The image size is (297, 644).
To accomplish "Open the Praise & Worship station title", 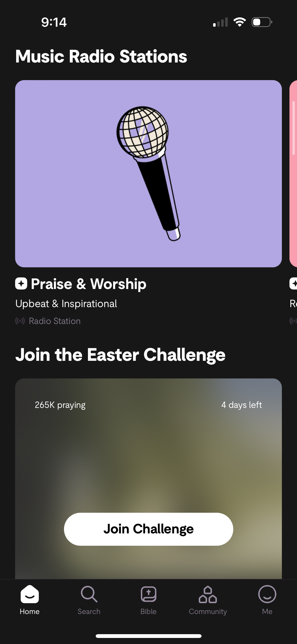I will tap(88, 284).
